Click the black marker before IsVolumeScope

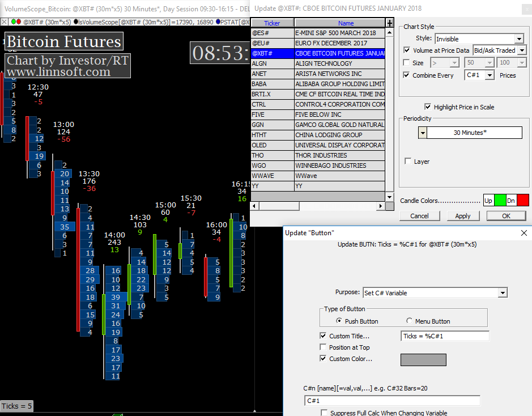point(75,22)
